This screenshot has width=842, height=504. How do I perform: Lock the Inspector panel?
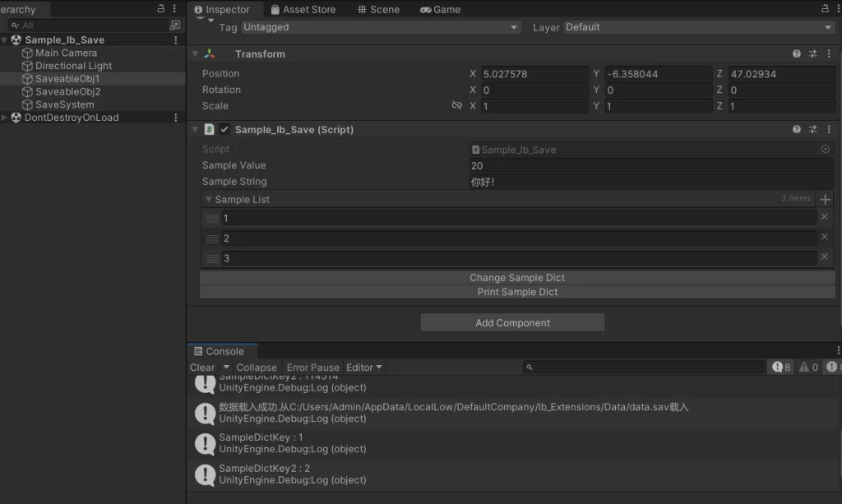(x=825, y=8)
